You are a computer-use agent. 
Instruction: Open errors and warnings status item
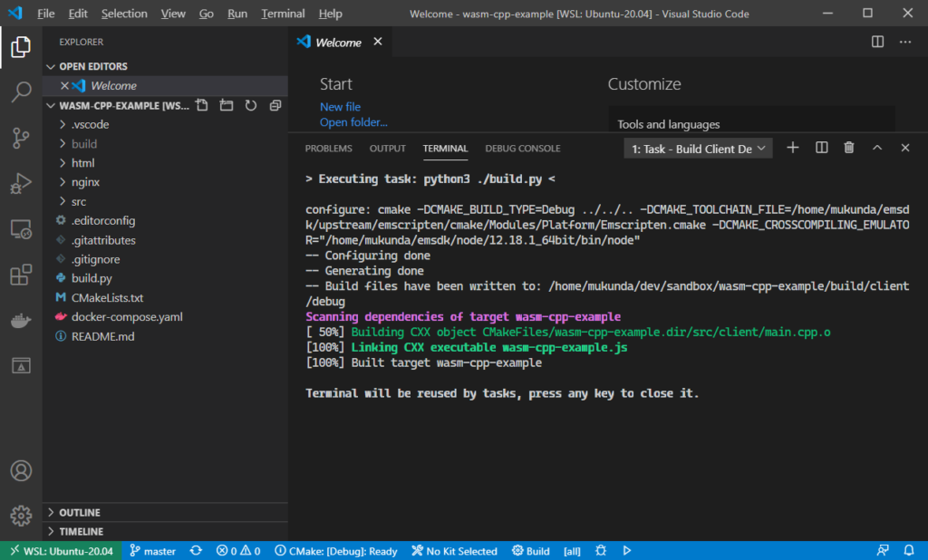coord(238,551)
